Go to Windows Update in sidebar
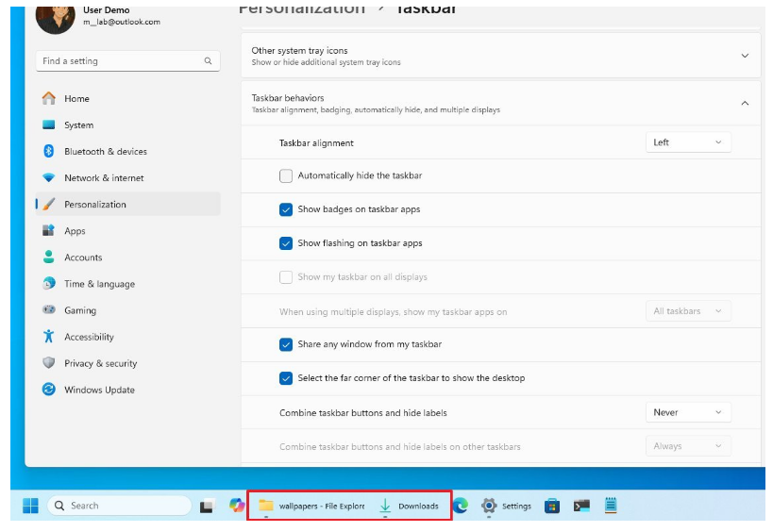Screen dimensions: 773x532 (100, 390)
